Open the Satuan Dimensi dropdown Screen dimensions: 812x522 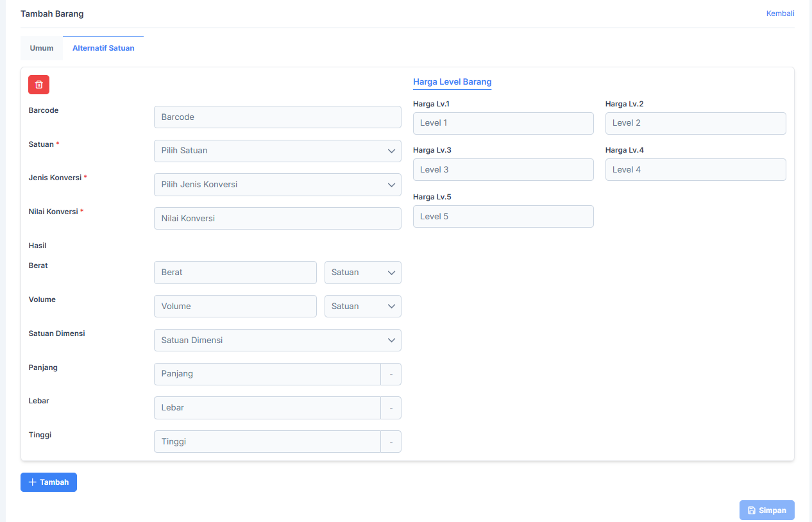pos(277,340)
